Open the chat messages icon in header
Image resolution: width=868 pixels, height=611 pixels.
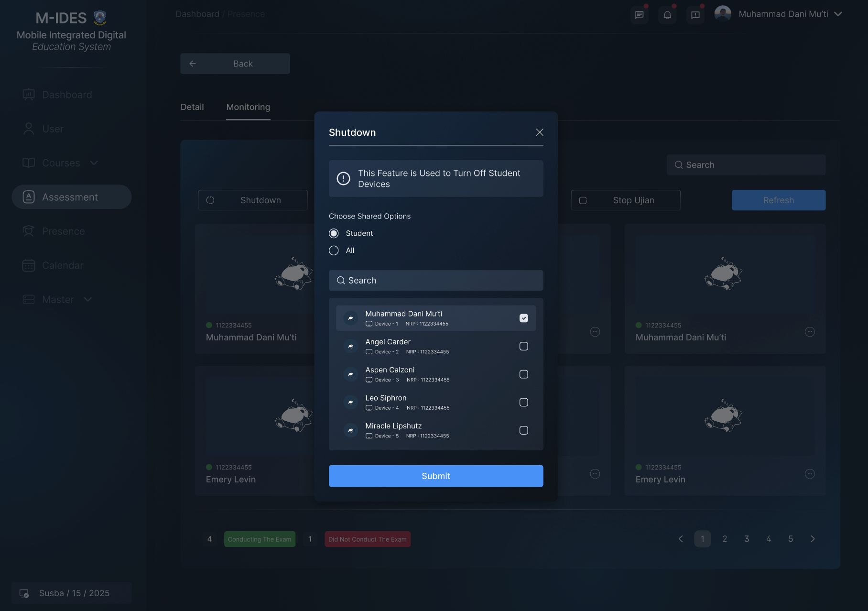[x=639, y=15]
